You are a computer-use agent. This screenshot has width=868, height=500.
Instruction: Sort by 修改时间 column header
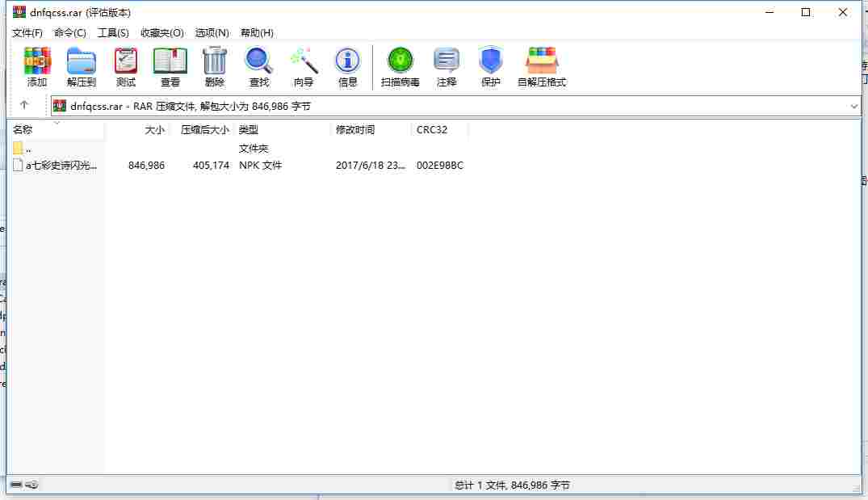371,129
